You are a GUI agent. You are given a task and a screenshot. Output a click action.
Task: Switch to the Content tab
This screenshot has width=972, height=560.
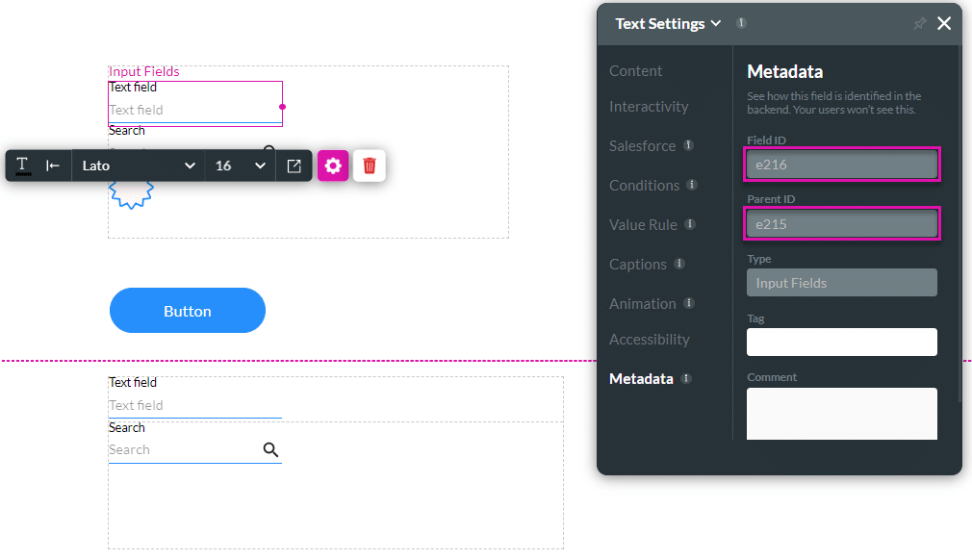click(x=635, y=71)
